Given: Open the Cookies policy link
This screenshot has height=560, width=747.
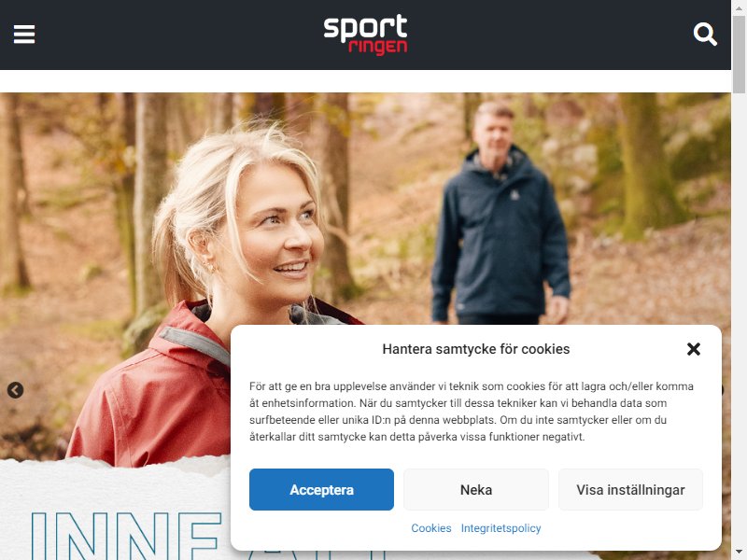Looking at the screenshot, I should (431, 528).
